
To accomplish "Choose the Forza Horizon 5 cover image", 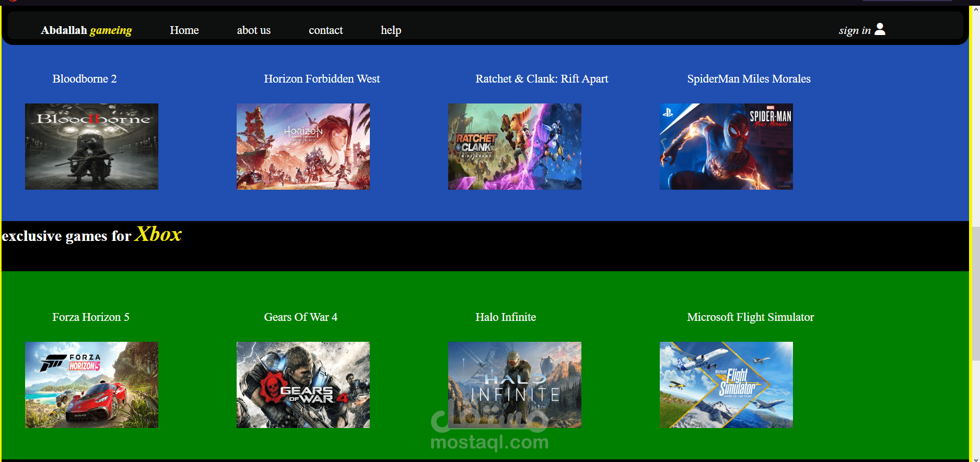I will 91,385.
